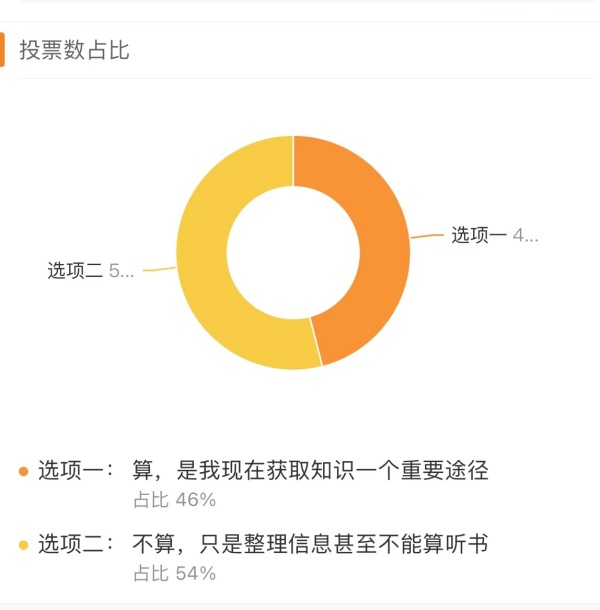This screenshot has width=600, height=610.
Task: Toggle the yellow legend dot for 选项二
Action: click(x=24, y=545)
